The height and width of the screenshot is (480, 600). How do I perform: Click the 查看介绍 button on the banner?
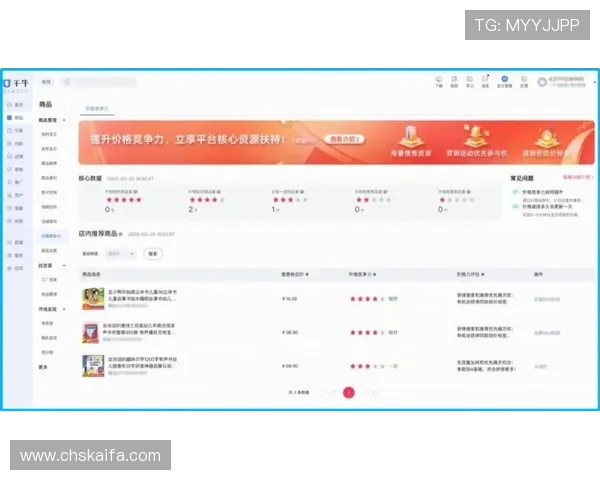point(344,139)
